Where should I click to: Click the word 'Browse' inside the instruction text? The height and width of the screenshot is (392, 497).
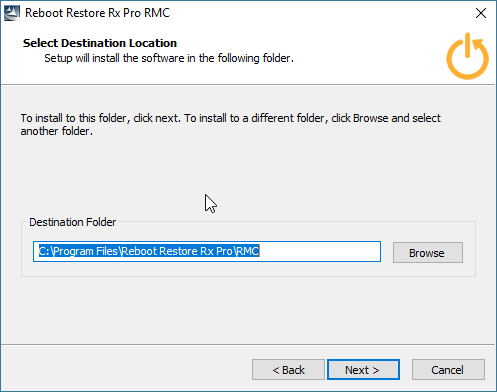[x=370, y=118]
